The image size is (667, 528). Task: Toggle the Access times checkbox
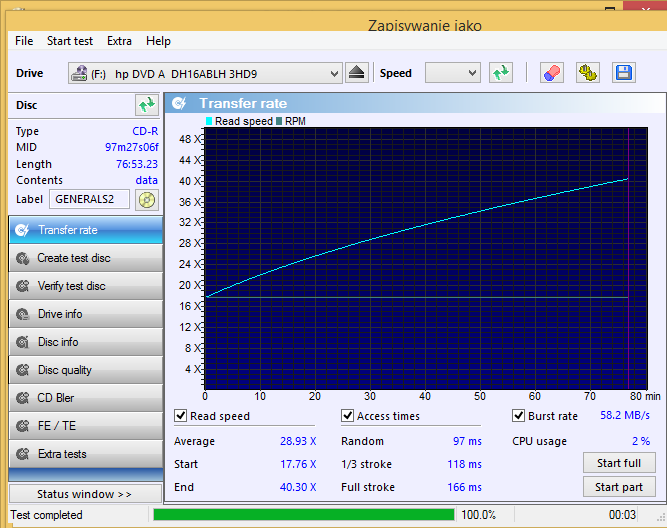(348, 416)
